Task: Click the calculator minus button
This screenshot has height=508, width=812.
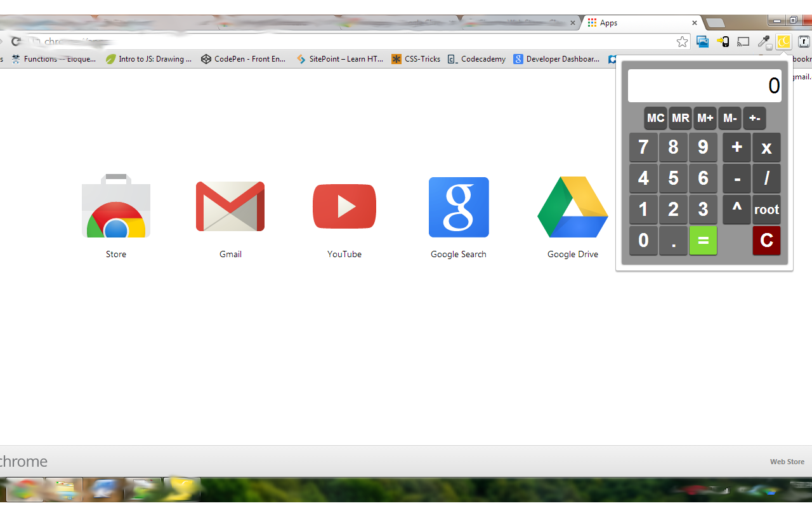Action: (737, 178)
